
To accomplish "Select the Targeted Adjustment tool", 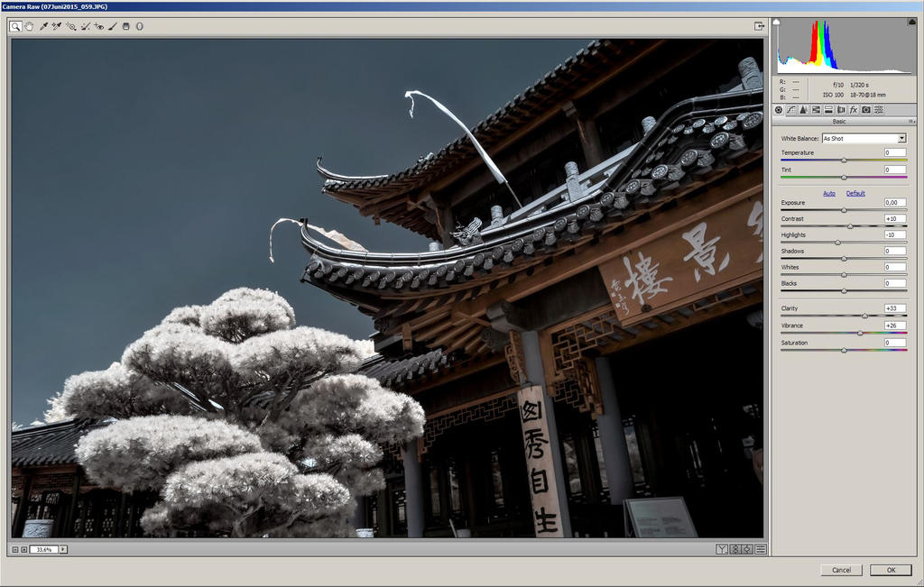I will pyautogui.click(x=70, y=26).
